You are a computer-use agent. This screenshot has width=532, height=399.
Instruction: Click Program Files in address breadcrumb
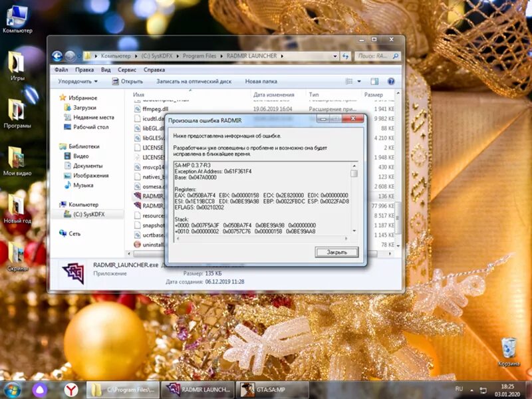[199, 56]
